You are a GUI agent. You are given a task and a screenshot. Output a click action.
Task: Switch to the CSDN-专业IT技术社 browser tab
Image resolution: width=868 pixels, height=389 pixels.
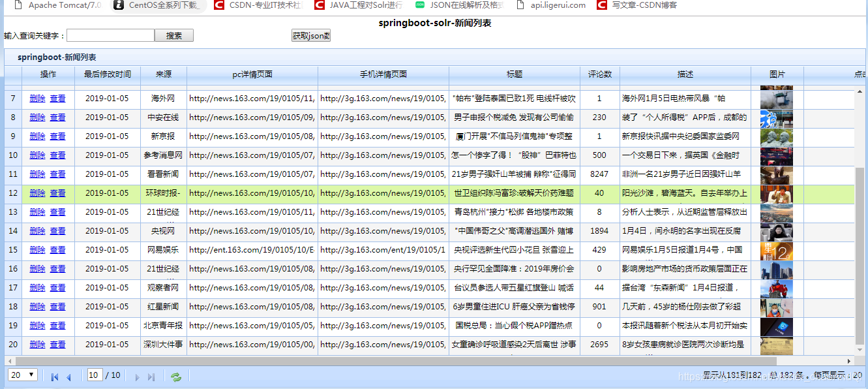pyautogui.click(x=258, y=5)
